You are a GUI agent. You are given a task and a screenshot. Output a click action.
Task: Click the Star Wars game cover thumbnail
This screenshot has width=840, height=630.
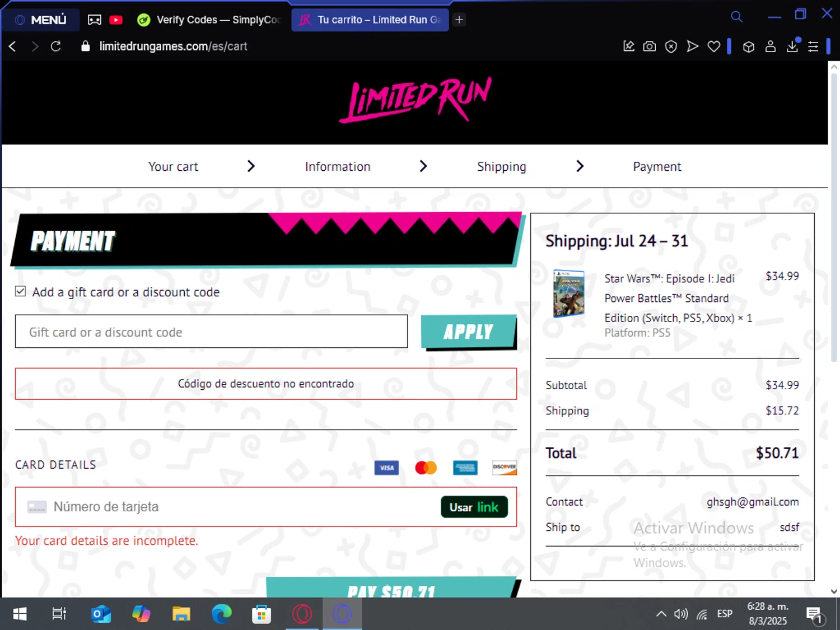pos(569,293)
